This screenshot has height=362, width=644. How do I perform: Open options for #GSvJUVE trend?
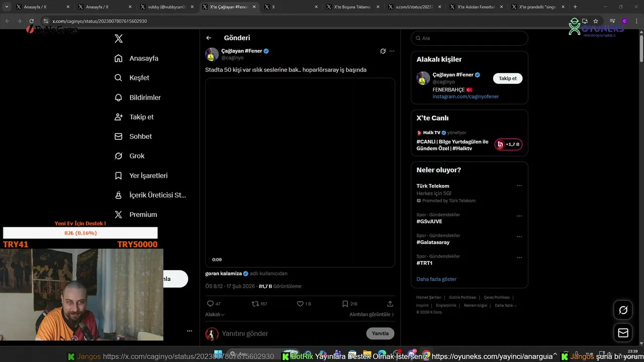[519, 216]
